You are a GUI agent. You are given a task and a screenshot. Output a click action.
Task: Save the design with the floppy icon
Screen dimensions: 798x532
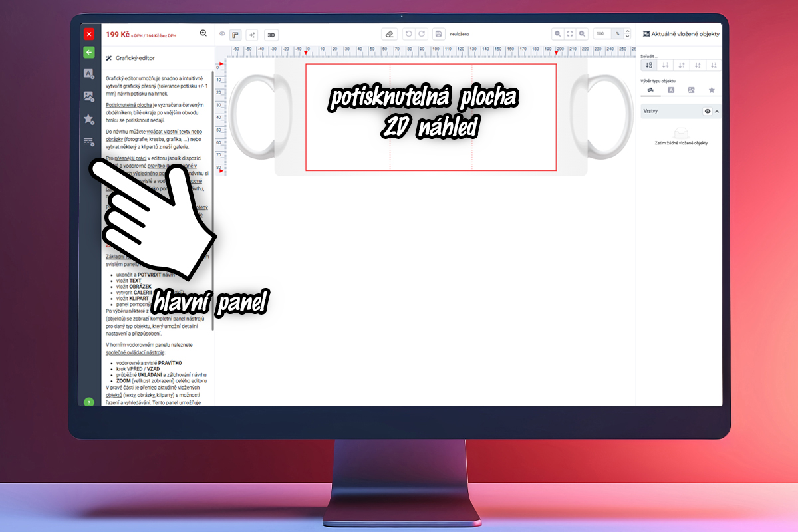438,34
